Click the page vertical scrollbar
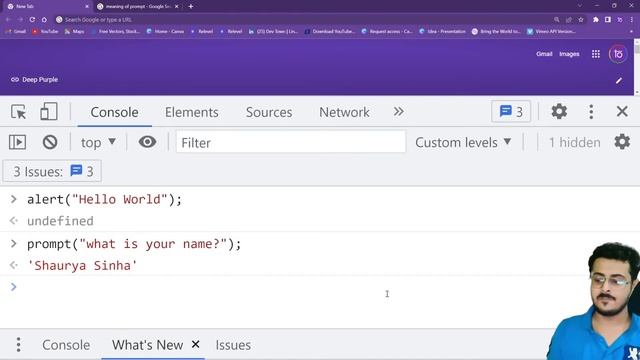The width and height of the screenshot is (640, 360). (x=637, y=67)
